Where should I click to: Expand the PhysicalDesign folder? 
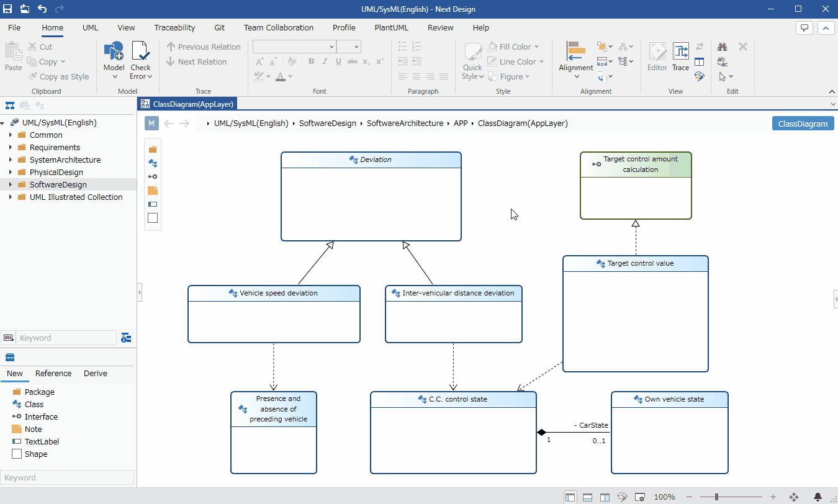coord(11,172)
